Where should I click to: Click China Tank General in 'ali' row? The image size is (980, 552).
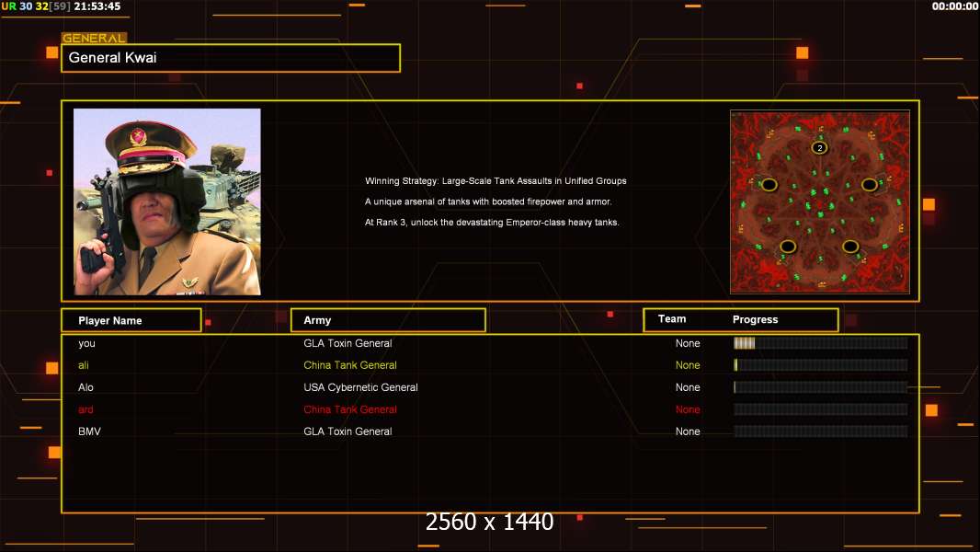pyautogui.click(x=350, y=365)
